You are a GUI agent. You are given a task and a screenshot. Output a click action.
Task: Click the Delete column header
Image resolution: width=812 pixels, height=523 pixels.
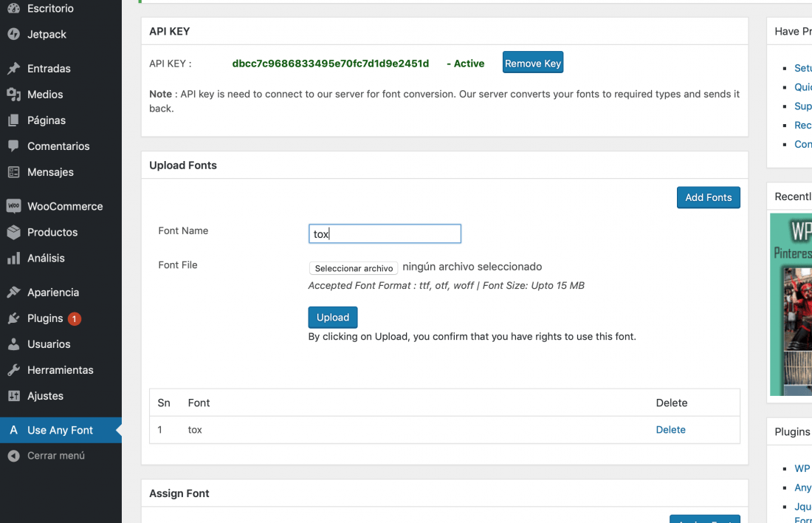pyautogui.click(x=672, y=403)
